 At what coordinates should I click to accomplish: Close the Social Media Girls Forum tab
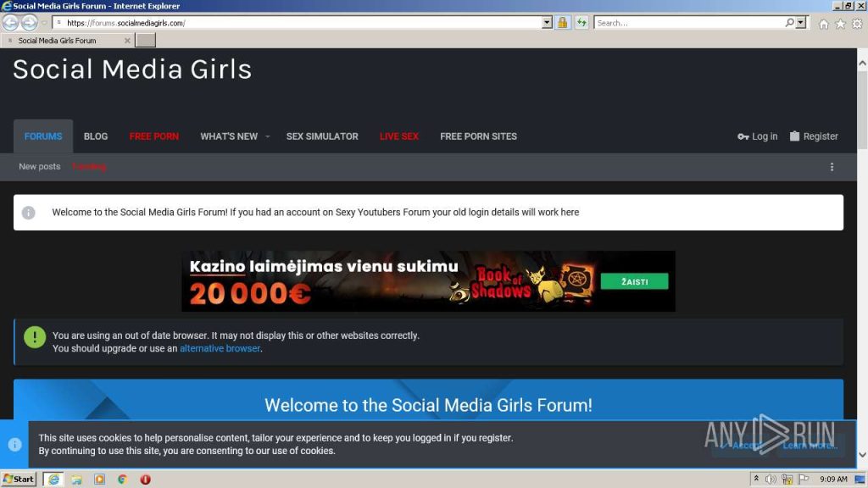(x=127, y=41)
